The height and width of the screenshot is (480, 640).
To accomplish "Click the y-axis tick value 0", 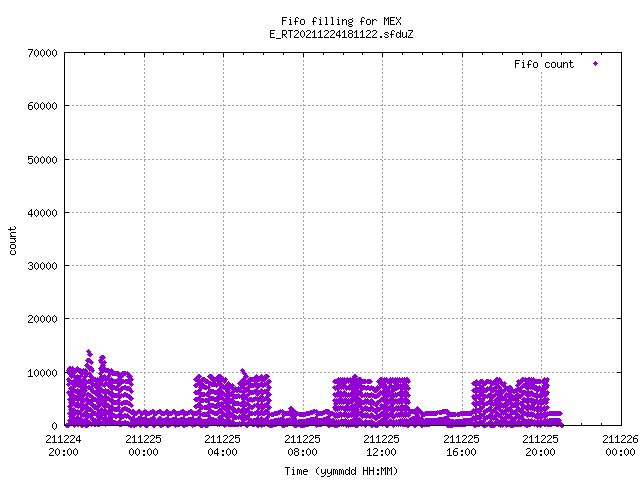I will (54, 426).
